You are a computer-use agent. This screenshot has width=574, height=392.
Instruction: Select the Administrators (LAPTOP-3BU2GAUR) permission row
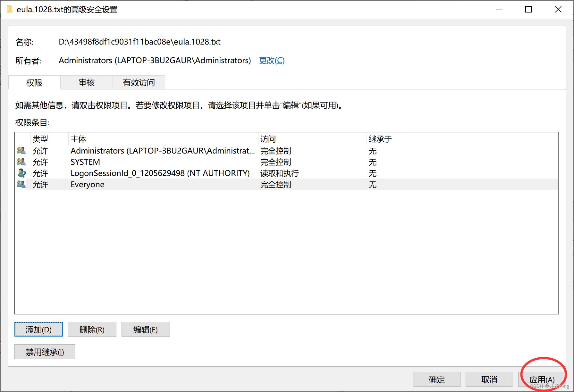coord(286,151)
